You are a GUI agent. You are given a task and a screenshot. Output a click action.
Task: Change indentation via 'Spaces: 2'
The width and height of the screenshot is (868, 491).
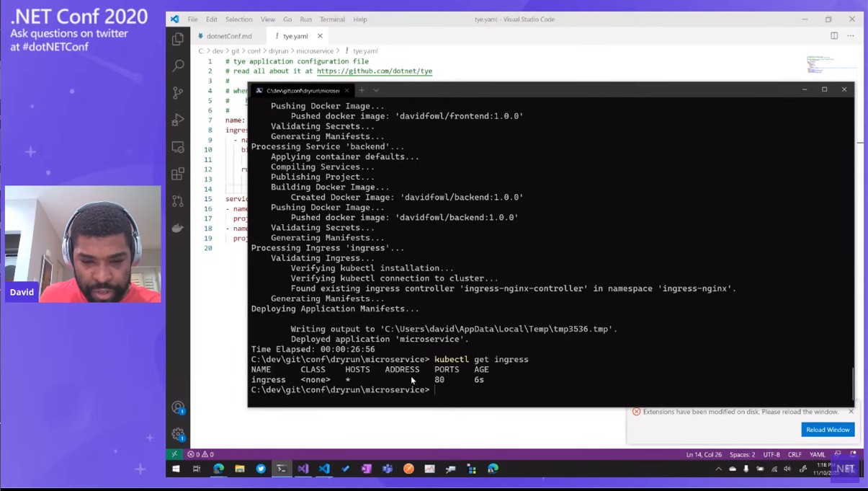[x=742, y=454]
